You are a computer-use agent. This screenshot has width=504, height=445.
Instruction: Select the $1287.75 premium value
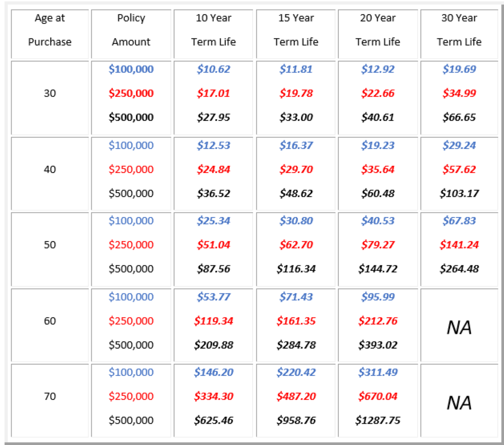pyautogui.click(x=378, y=421)
